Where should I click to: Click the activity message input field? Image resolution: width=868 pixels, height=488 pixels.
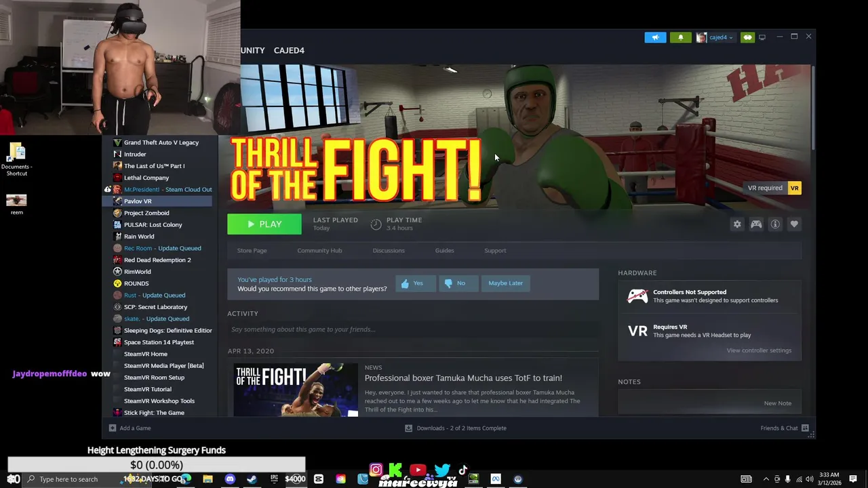[413, 329]
